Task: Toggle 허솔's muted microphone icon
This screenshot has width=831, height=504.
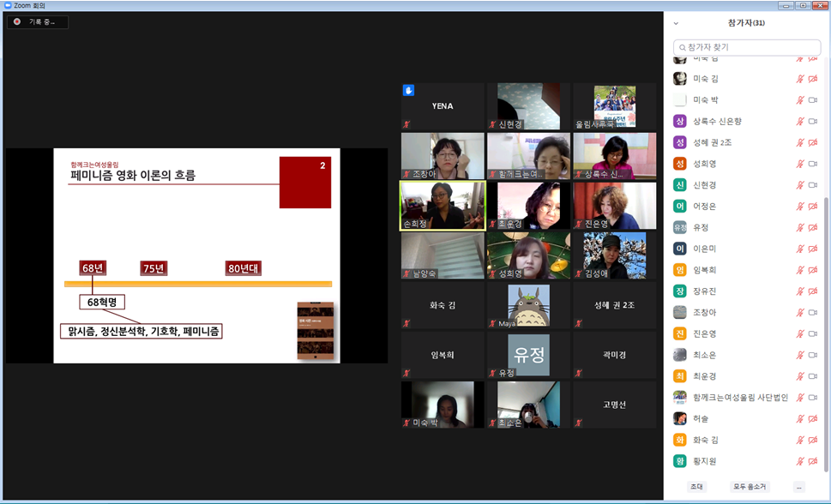Action: coord(800,418)
